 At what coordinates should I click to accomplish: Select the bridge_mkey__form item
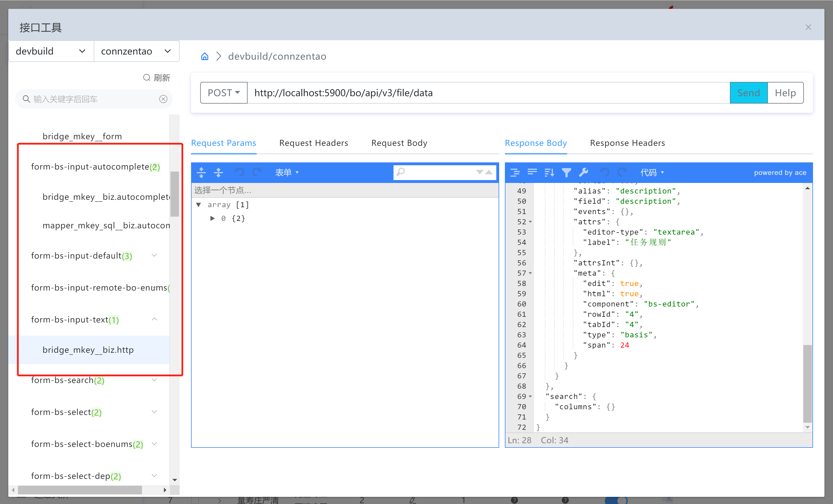click(82, 136)
